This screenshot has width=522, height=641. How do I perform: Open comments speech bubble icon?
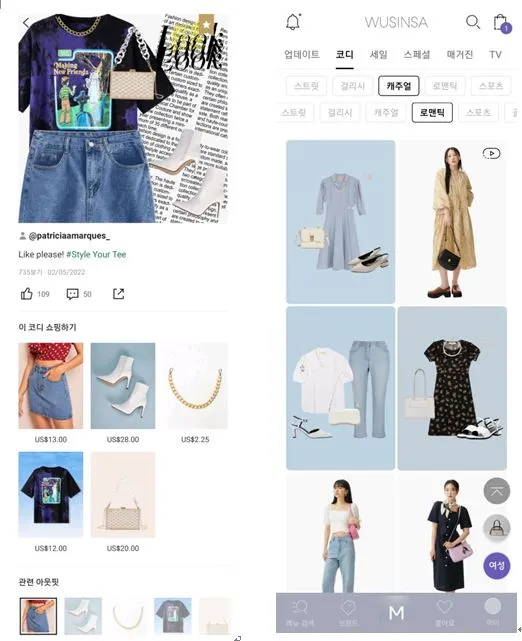tap(72, 294)
